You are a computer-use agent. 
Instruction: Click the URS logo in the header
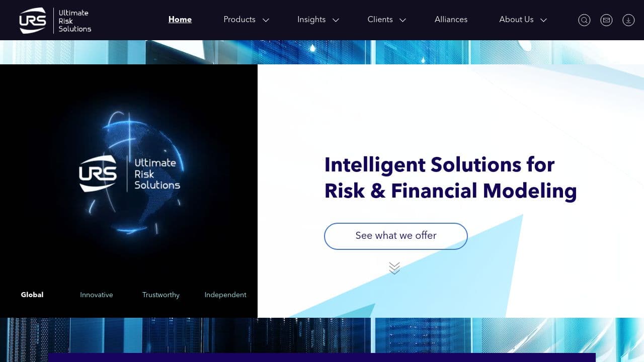pyautogui.click(x=54, y=20)
